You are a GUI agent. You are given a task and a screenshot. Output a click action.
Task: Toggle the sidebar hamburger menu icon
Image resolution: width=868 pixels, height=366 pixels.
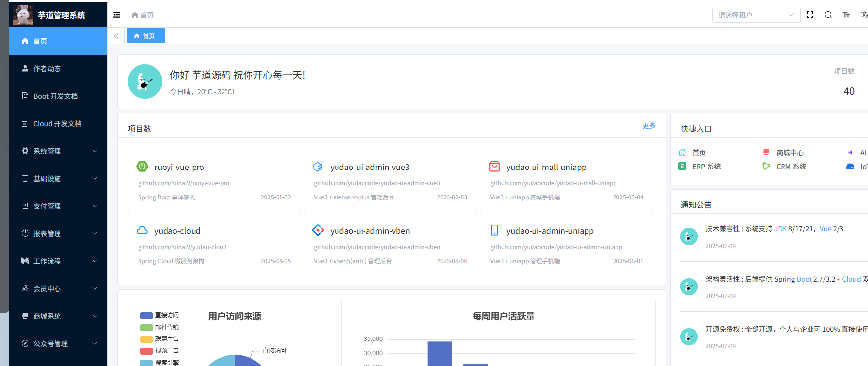117,15
